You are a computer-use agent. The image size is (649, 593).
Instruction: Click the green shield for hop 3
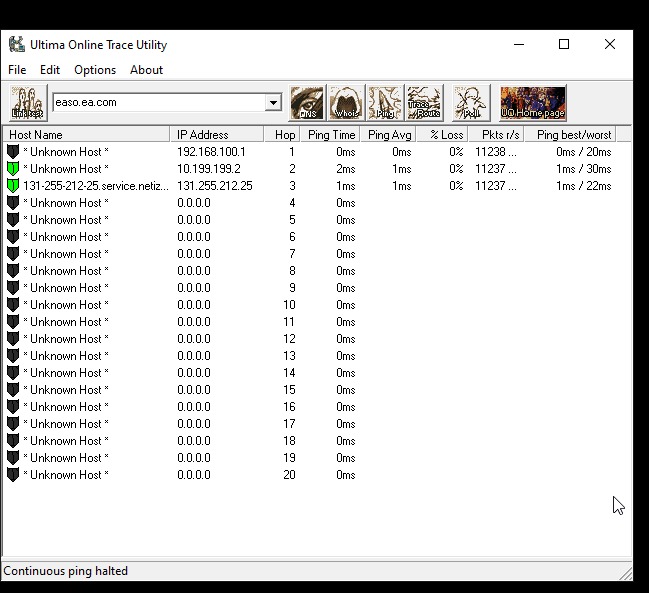pos(13,186)
